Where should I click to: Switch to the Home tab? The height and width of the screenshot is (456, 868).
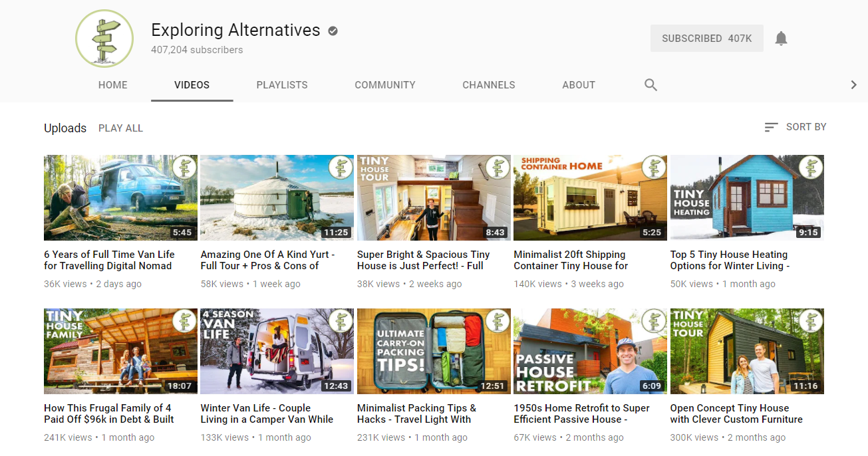pyautogui.click(x=113, y=85)
